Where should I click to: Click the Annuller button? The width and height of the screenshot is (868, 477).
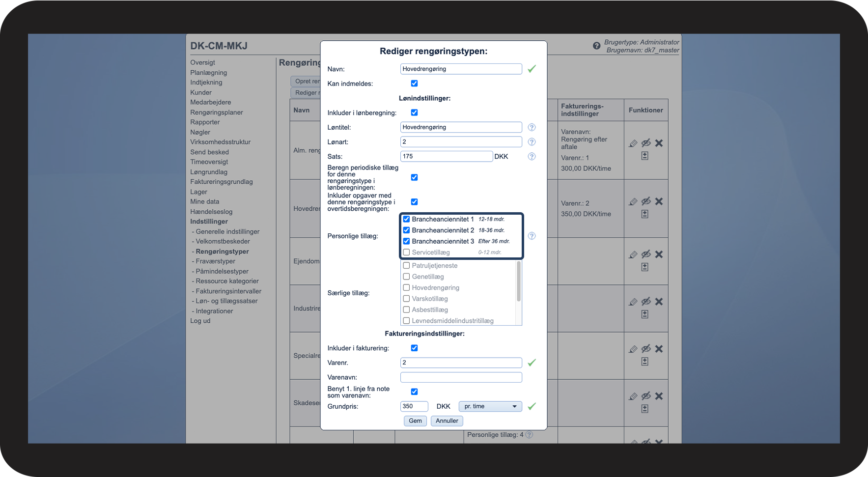(447, 421)
